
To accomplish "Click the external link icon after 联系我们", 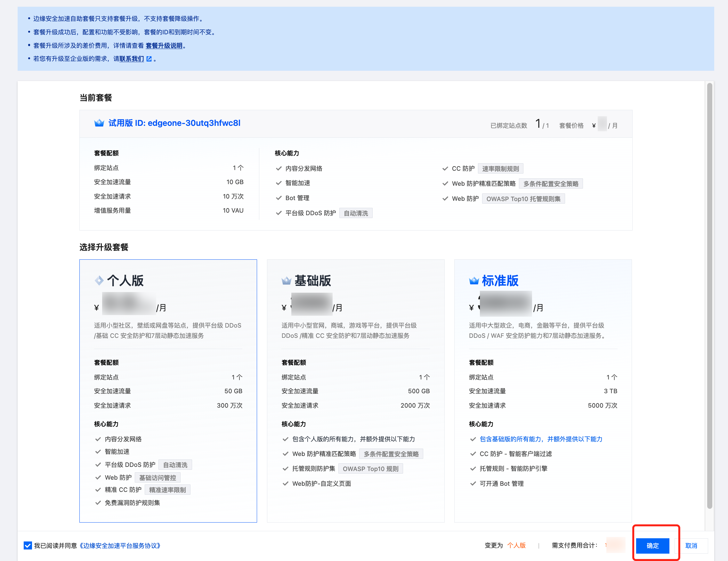I will click(149, 59).
